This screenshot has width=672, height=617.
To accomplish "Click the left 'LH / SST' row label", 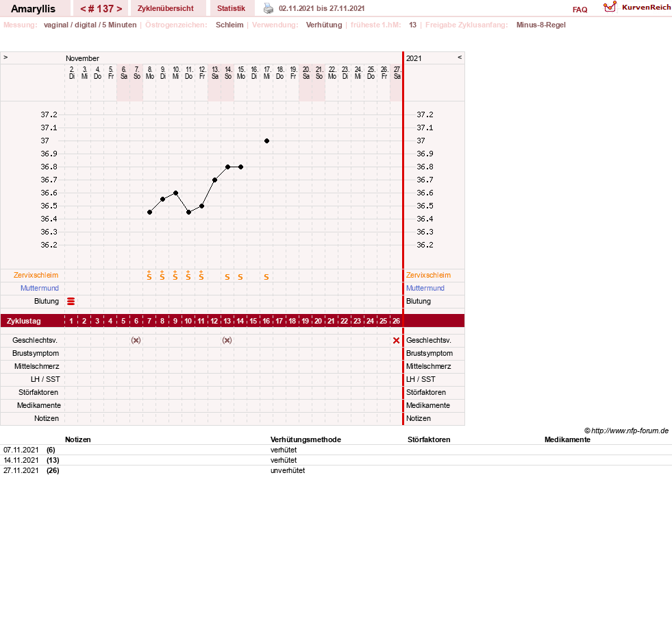I will tap(45, 379).
